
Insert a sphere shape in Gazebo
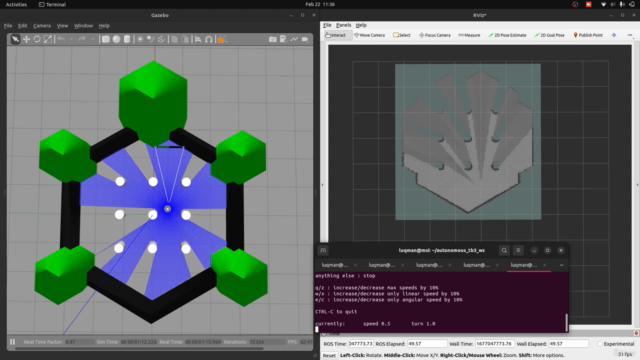117,39
